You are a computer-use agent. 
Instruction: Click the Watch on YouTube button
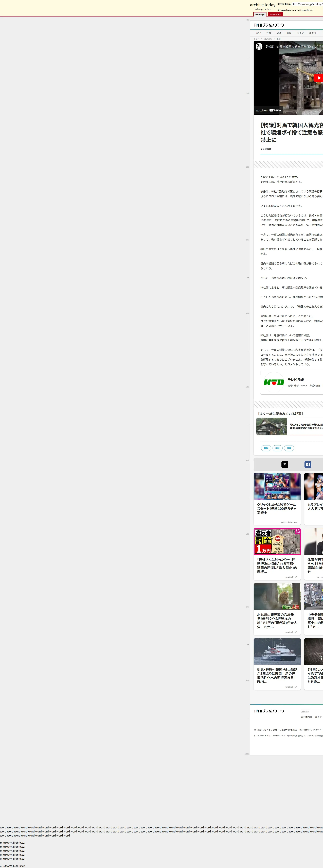[x=268, y=110]
